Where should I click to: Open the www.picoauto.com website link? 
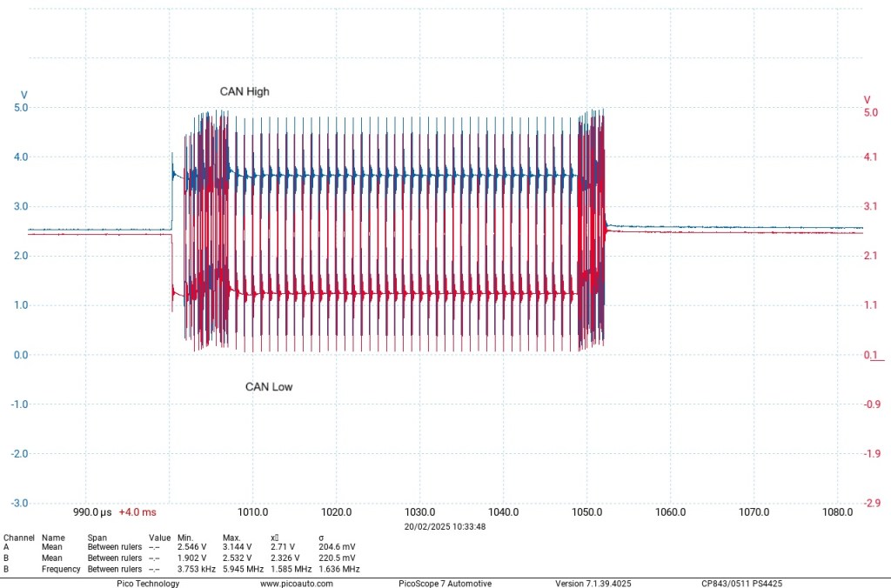pyautogui.click(x=296, y=583)
